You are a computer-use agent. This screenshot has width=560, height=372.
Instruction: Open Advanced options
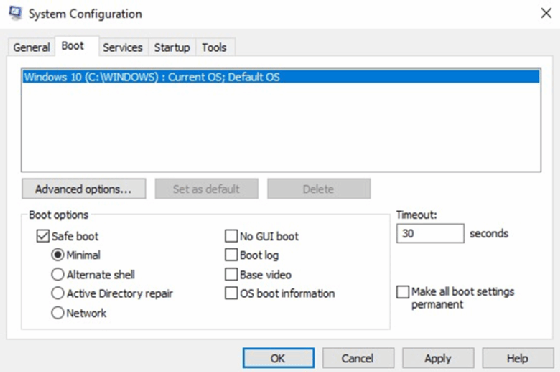(84, 189)
